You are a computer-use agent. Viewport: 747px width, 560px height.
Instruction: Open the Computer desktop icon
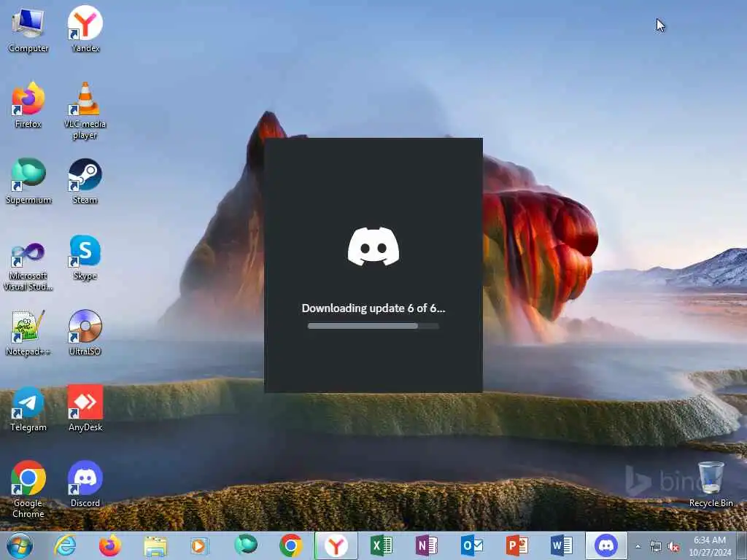pyautogui.click(x=28, y=29)
